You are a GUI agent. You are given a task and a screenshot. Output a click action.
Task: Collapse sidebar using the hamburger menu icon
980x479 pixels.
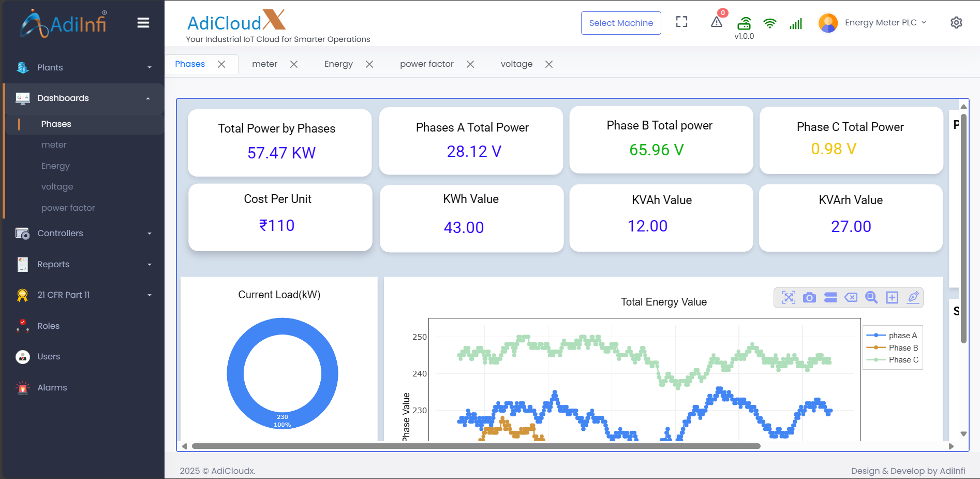143,23
